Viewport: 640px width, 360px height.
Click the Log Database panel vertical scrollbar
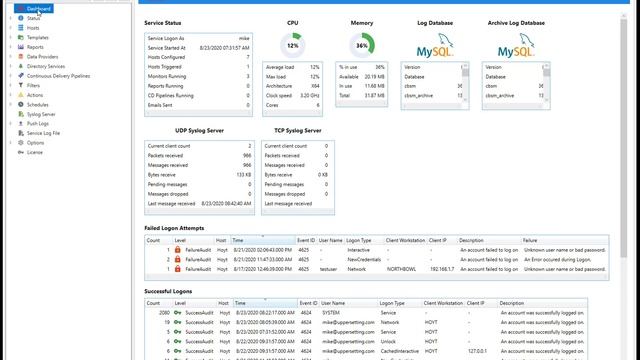(465, 83)
